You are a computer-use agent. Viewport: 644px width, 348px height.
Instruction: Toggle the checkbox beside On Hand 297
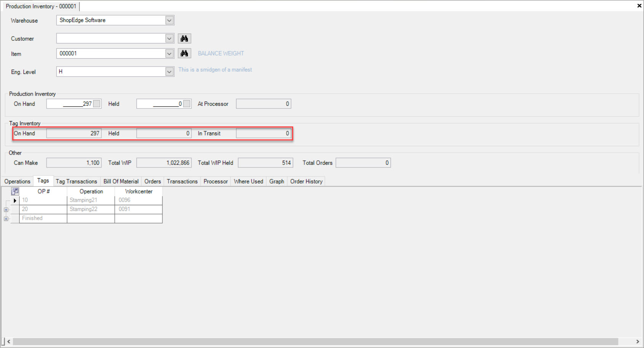(97, 104)
